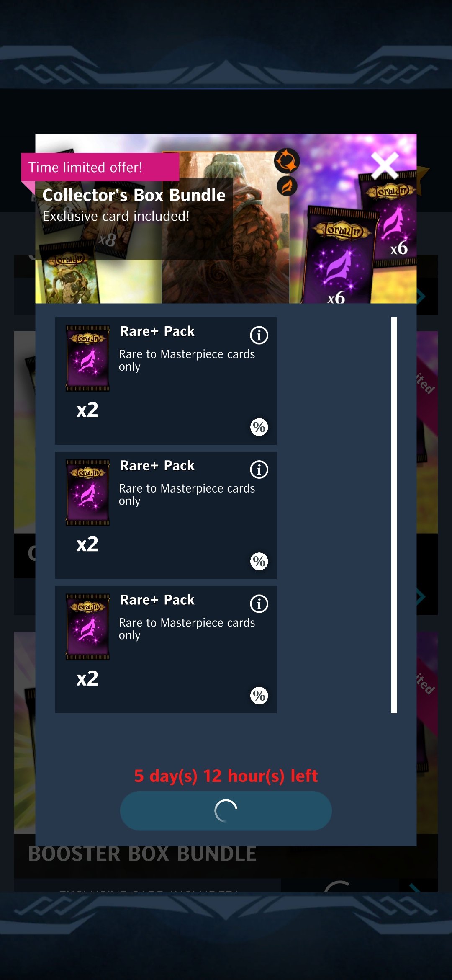452x980 pixels.
Task: Open info for the second Rare+ Pack
Action: tap(259, 469)
